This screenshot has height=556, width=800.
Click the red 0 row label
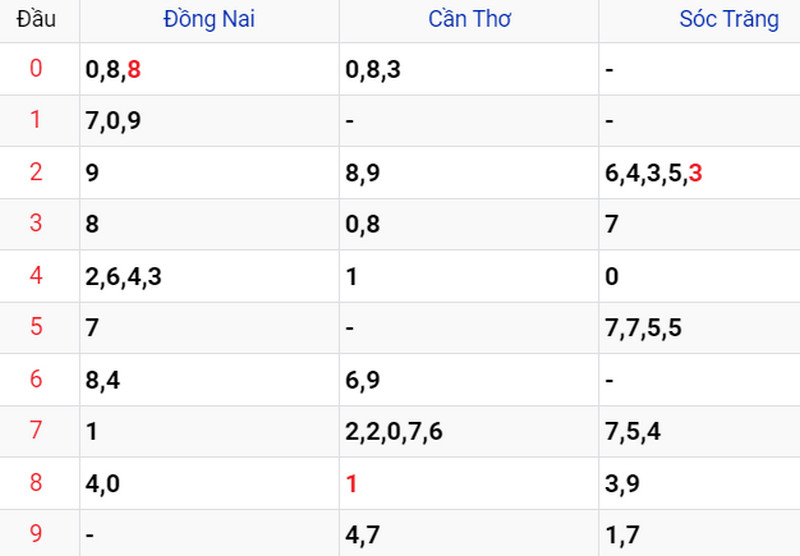[37, 69]
